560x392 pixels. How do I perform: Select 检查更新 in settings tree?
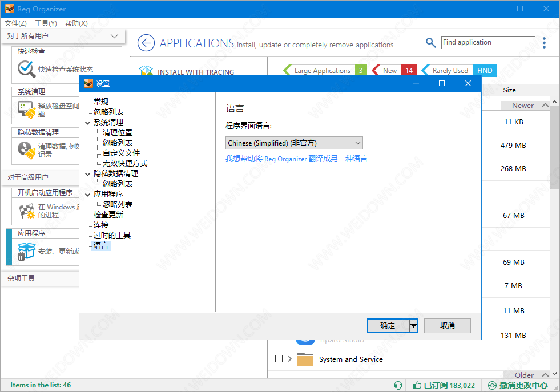pos(108,215)
